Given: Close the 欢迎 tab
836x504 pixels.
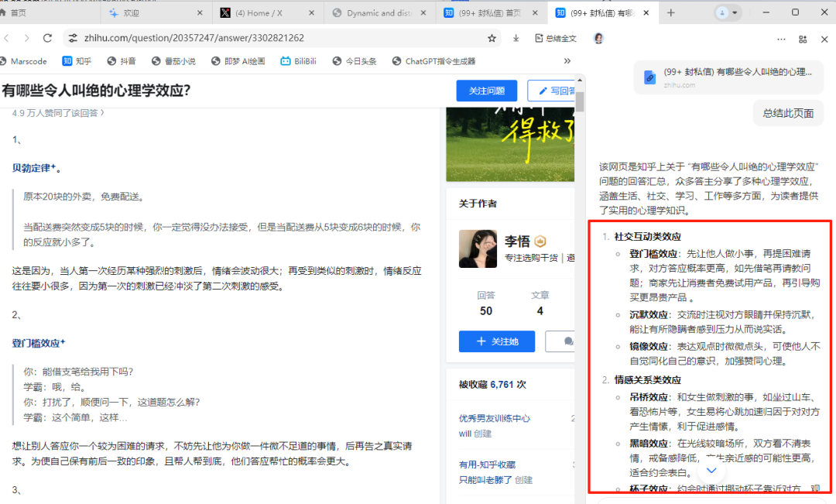Looking at the screenshot, I should 200,13.
